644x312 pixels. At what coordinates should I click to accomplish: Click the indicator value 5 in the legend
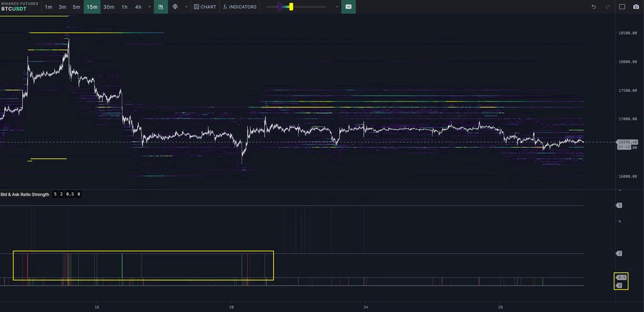pyautogui.click(x=55, y=194)
